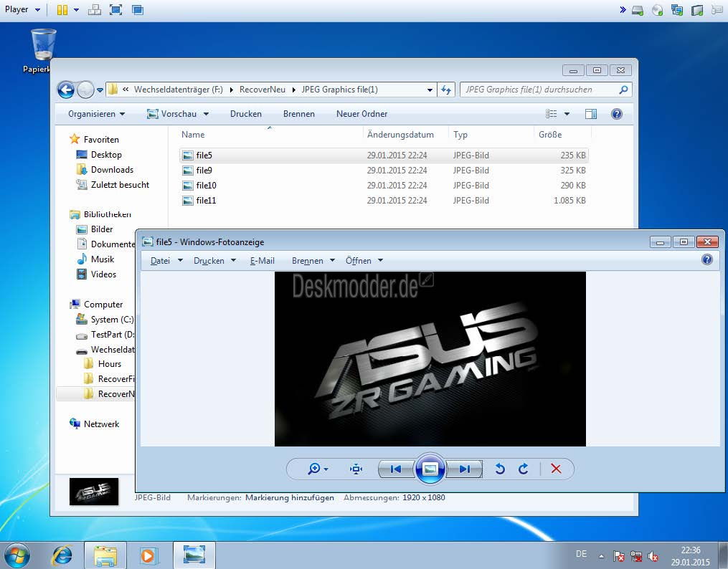Delete picture with red X icon
Image resolution: width=728 pixels, height=569 pixels.
(556, 469)
